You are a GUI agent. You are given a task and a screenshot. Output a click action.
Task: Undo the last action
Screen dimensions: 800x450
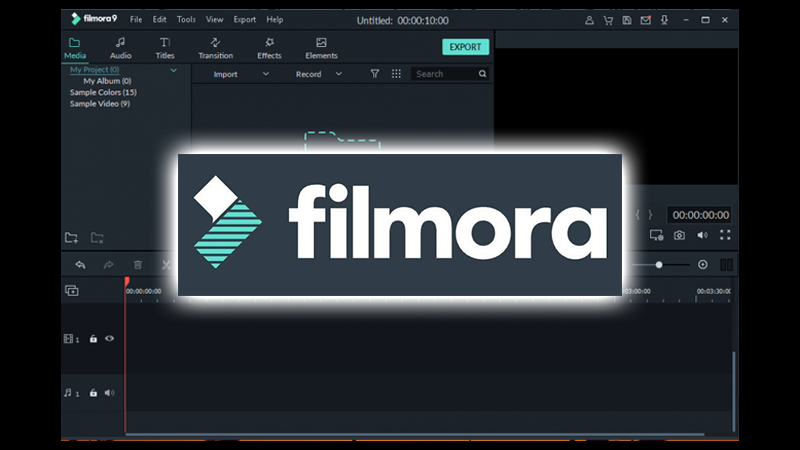(80, 265)
